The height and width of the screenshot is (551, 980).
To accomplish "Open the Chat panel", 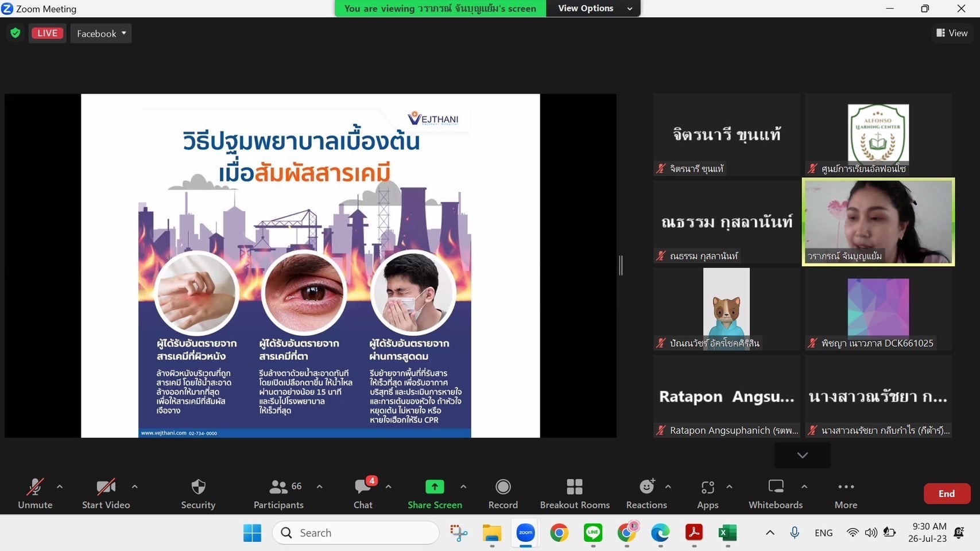I will [x=363, y=494].
